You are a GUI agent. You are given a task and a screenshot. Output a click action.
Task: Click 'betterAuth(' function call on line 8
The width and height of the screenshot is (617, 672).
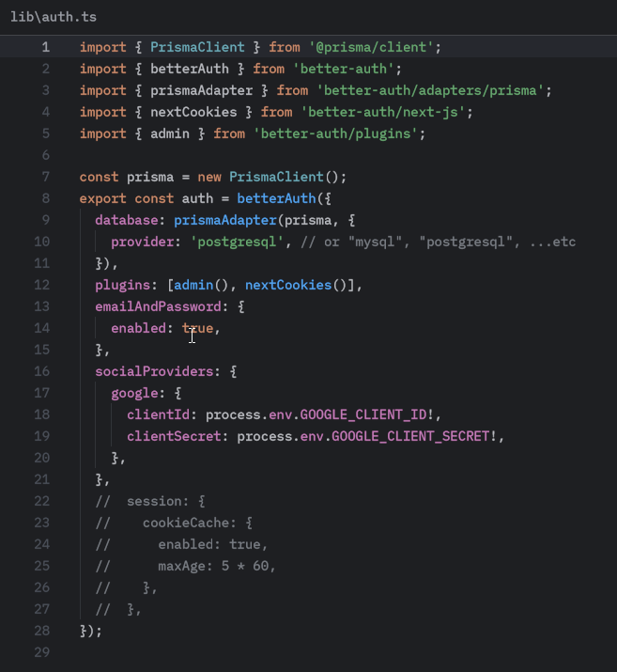tap(280, 198)
